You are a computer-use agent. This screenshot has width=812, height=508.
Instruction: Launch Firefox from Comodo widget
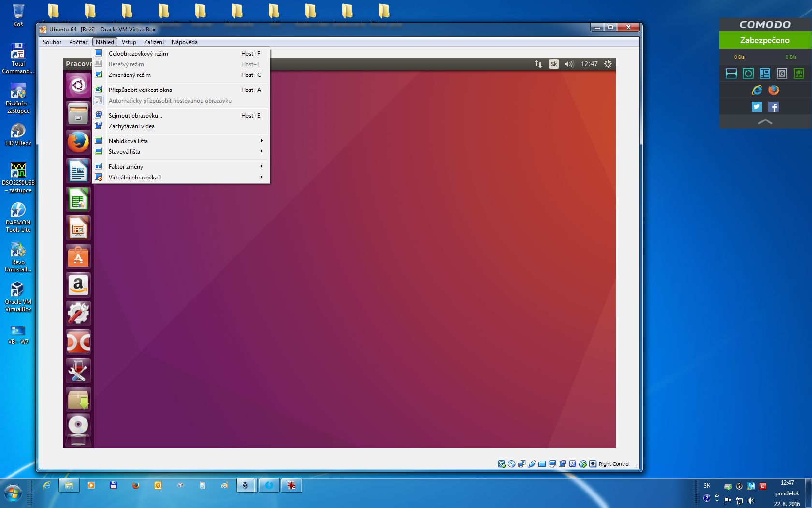coord(774,90)
